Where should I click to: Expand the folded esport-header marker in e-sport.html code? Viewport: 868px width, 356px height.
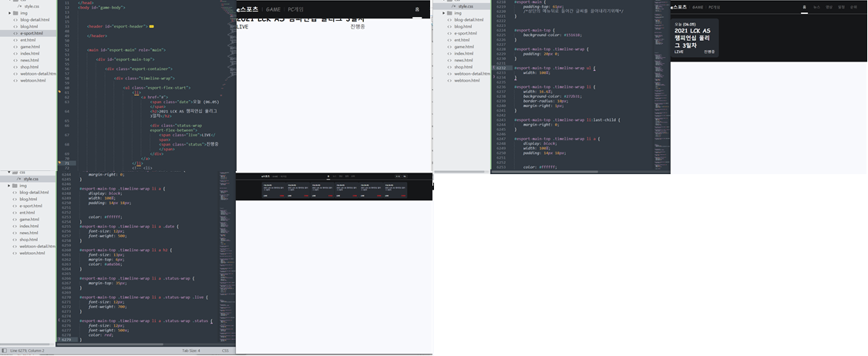click(x=152, y=26)
